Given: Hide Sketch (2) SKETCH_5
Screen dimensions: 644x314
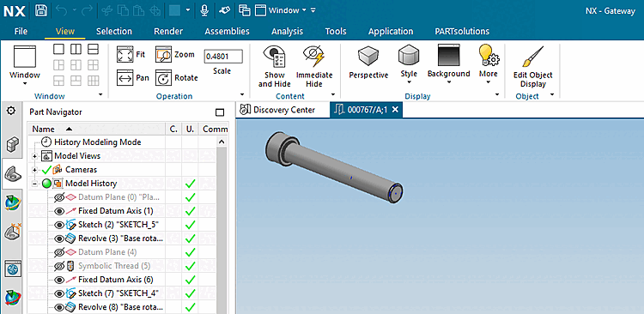Looking at the screenshot, I should tap(59, 225).
